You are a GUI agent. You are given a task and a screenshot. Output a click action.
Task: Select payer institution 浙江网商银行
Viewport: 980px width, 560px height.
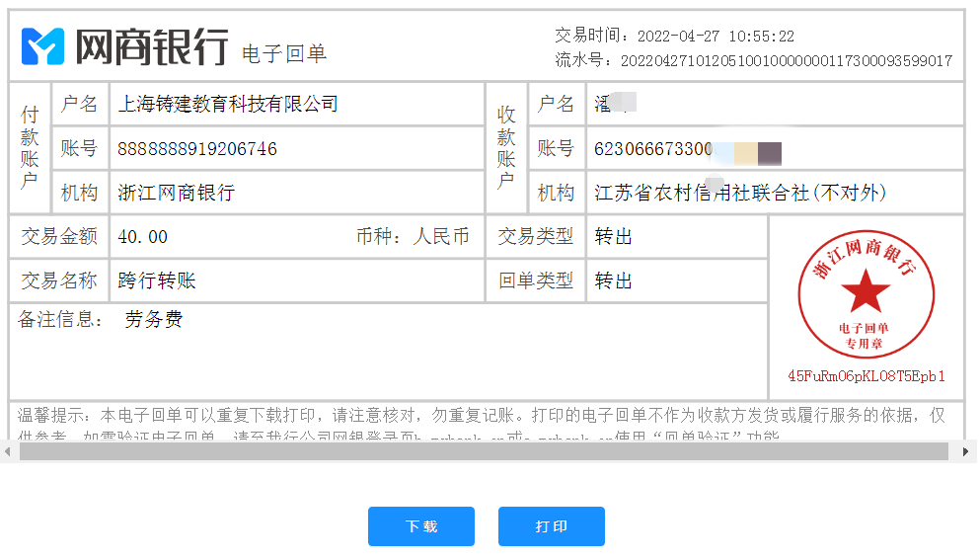tap(177, 193)
